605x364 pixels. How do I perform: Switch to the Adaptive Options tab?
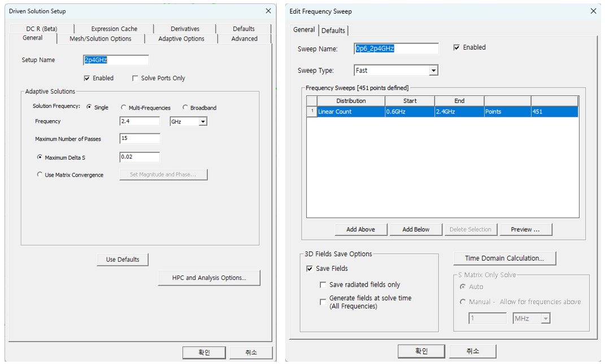click(x=181, y=39)
